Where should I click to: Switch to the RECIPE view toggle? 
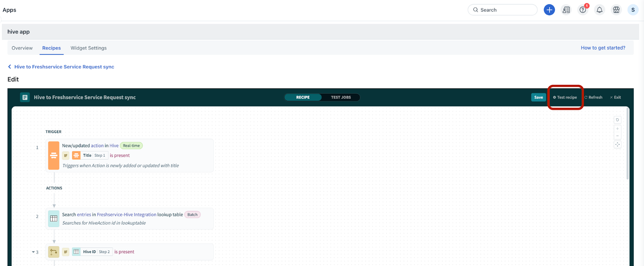303,97
